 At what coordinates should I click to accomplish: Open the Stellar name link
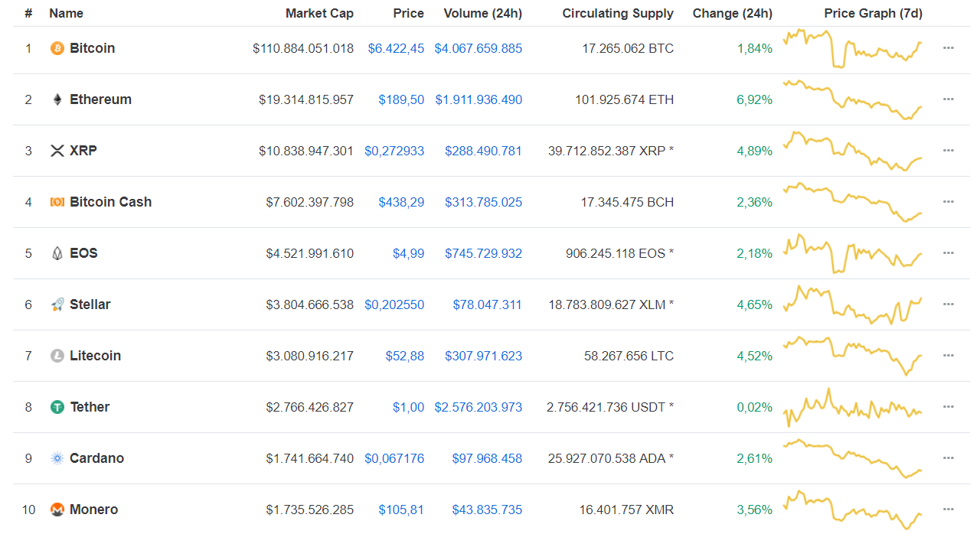pyautogui.click(x=90, y=304)
